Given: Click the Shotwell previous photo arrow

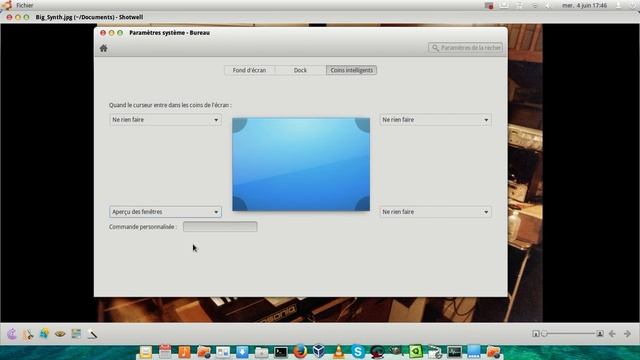Looking at the screenshot, I should tap(612, 334).
